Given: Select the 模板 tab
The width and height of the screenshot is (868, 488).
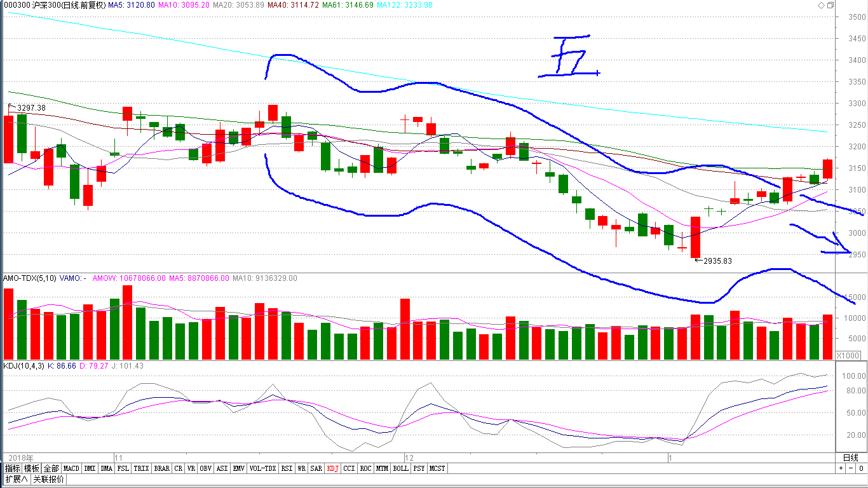Looking at the screenshot, I should (32, 468).
